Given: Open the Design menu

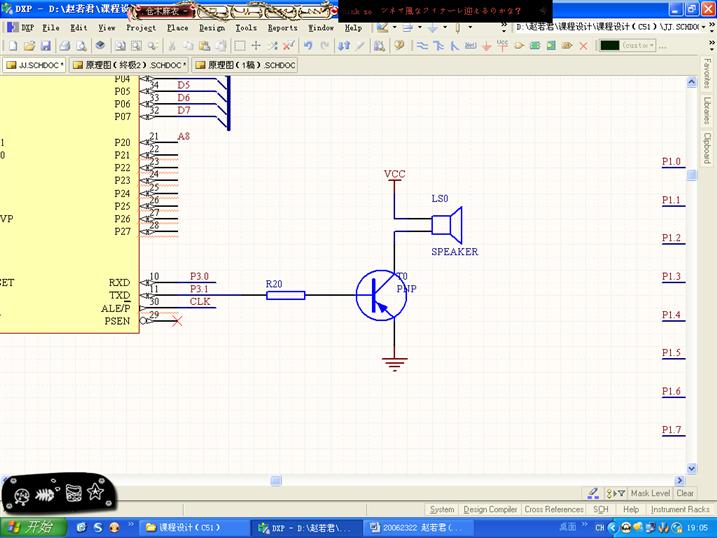Looking at the screenshot, I should (x=212, y=28).
